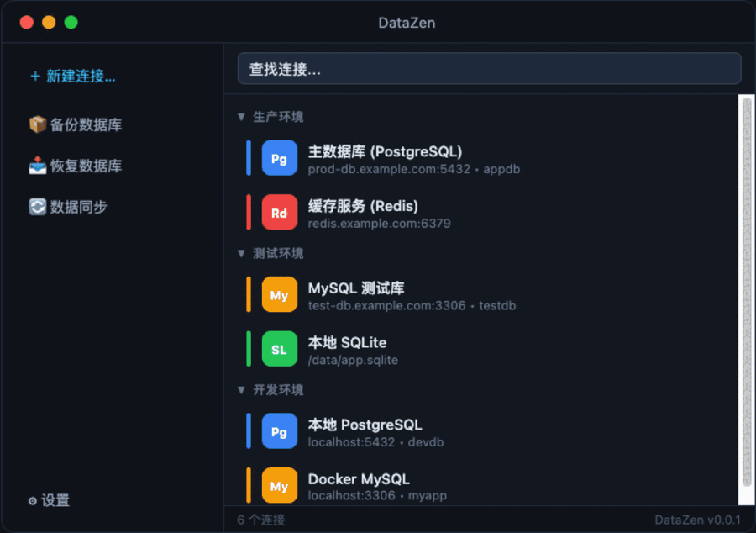
Task: Select the Docker MySQL connection name
Action: pos(359,479)
